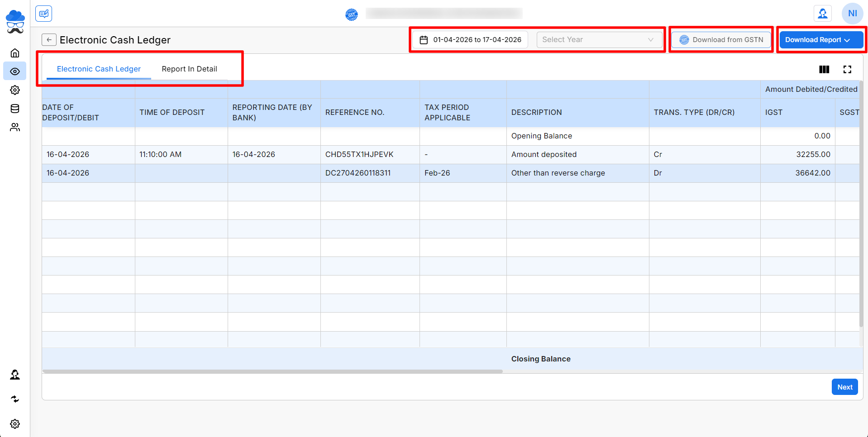Click the column layout icon above table
This screenshot has width=868, height=437.
tap(824, 69)
